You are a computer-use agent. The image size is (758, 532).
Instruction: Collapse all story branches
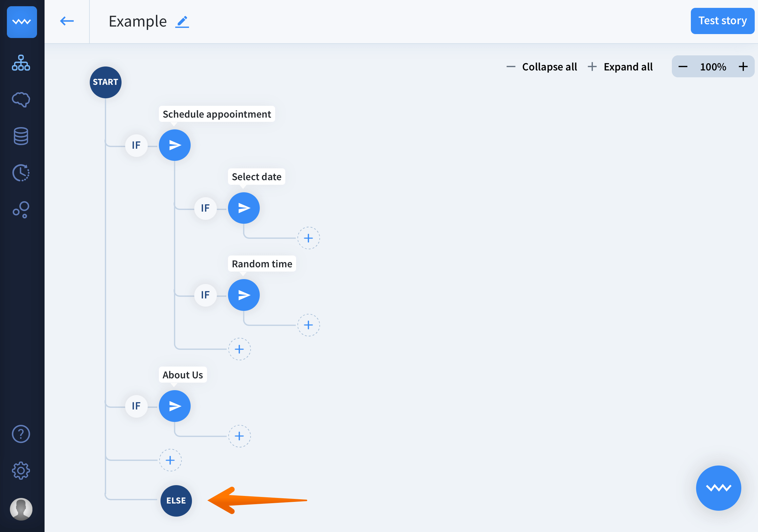point(542,67)
